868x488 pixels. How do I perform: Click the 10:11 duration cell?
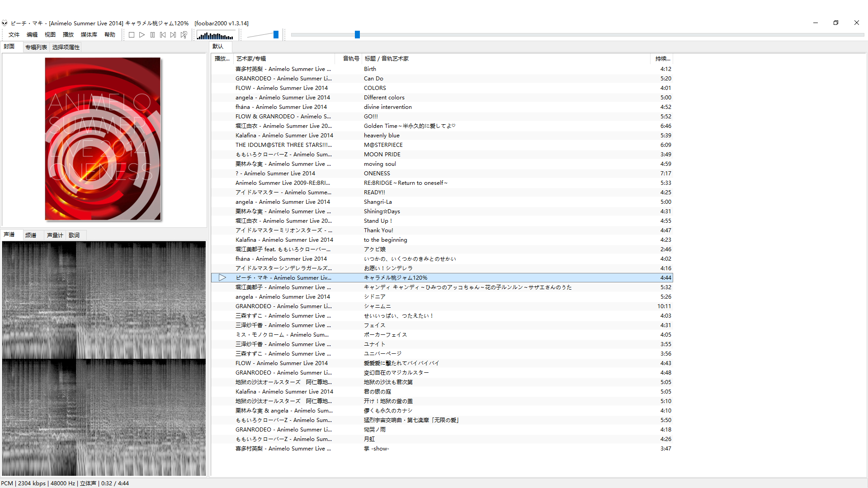[x=664, y=306]
